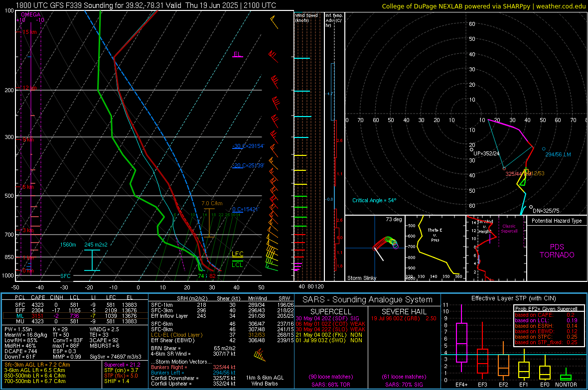
Task: Click 'based on STPC:' probability row
Action: pyautogui.click(x=546, y=337)
